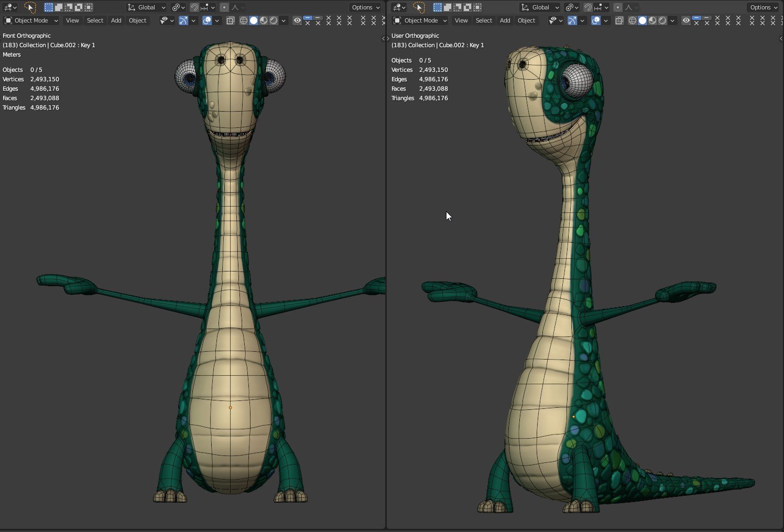Viewport: 784px width, 532px height.
Task: Click the lasso select tool in left header
Action: (30, 7)
